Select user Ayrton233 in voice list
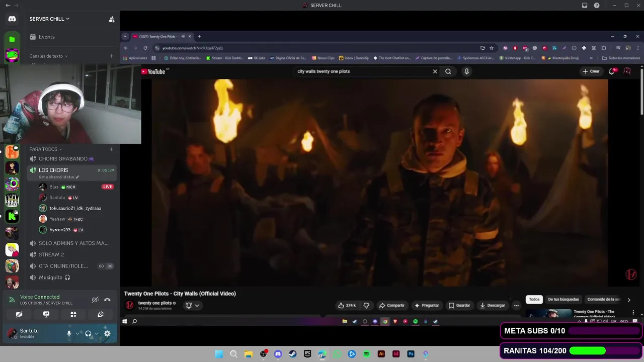 (x=60, y=230)
